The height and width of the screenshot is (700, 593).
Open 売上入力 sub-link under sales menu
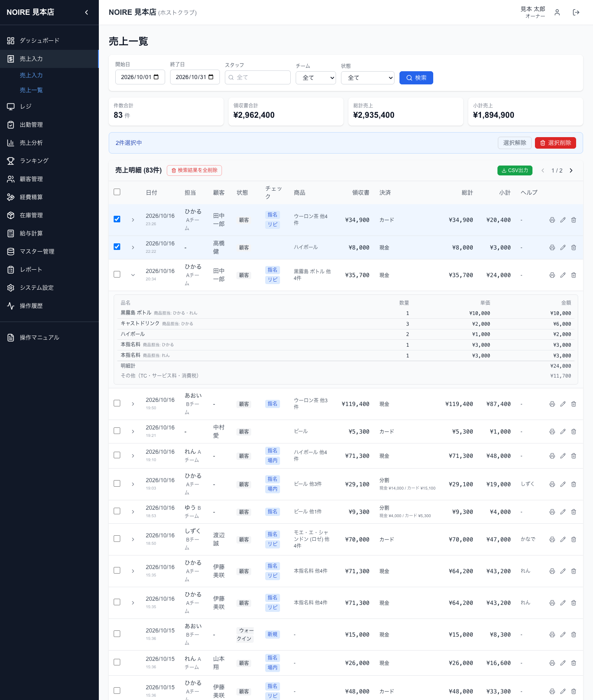pyautogui.click(x=31, y=75)
